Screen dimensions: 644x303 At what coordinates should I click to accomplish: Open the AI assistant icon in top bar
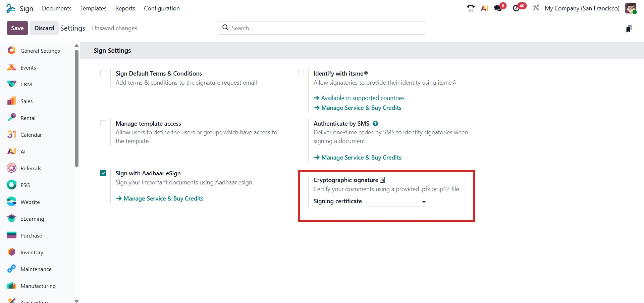[x=484, y=8]
